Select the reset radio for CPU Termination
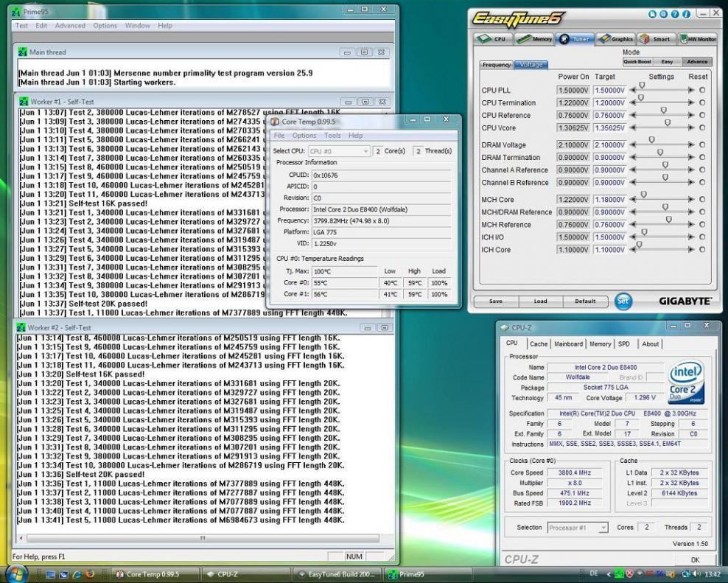Image resolution: width=728 pixels, height=583 pixels. (x=702, y=102)
